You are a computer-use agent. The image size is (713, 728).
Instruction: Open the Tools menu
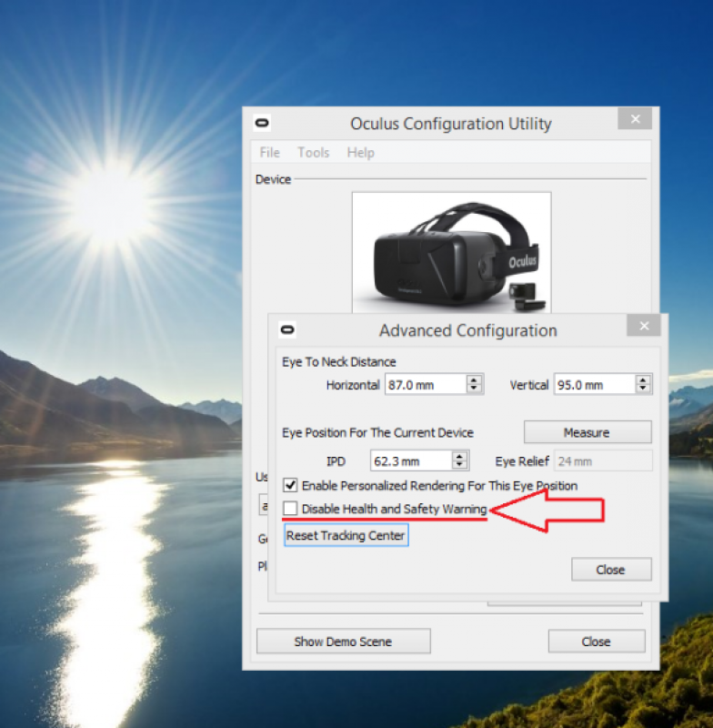[x=313, y=152]
